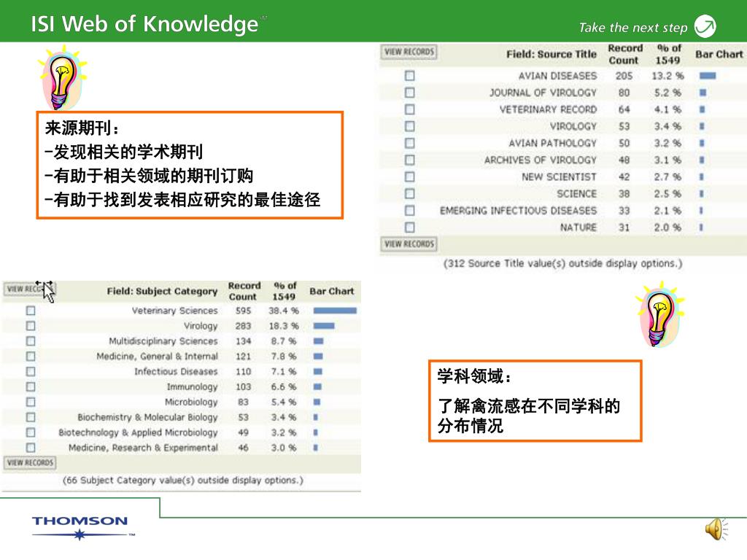The width and height of the screenshot is (747, 560).
Task: Check the JOURNAL OF VIROLOGY checkbox
Action: 410,93
